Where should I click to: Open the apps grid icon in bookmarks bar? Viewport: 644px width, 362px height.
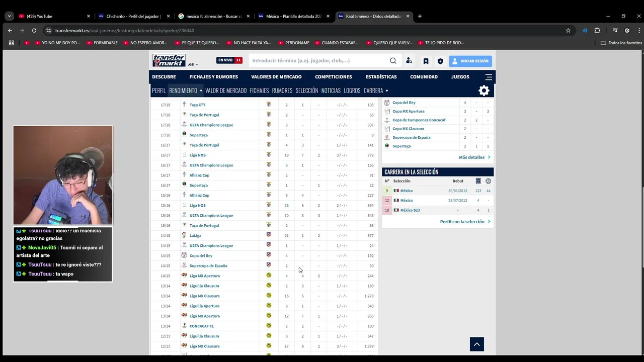click(11, 43)
